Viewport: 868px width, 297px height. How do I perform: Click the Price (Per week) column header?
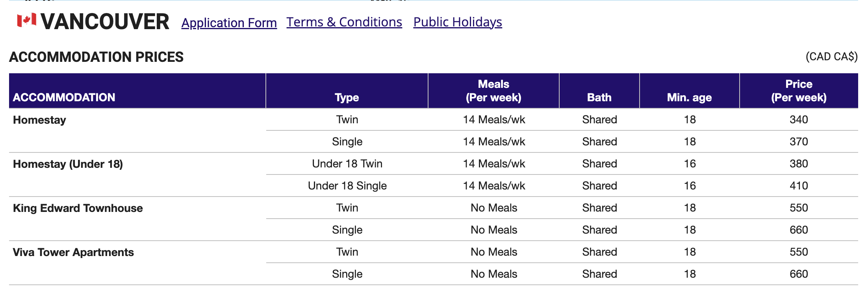(x=798, y=91)
